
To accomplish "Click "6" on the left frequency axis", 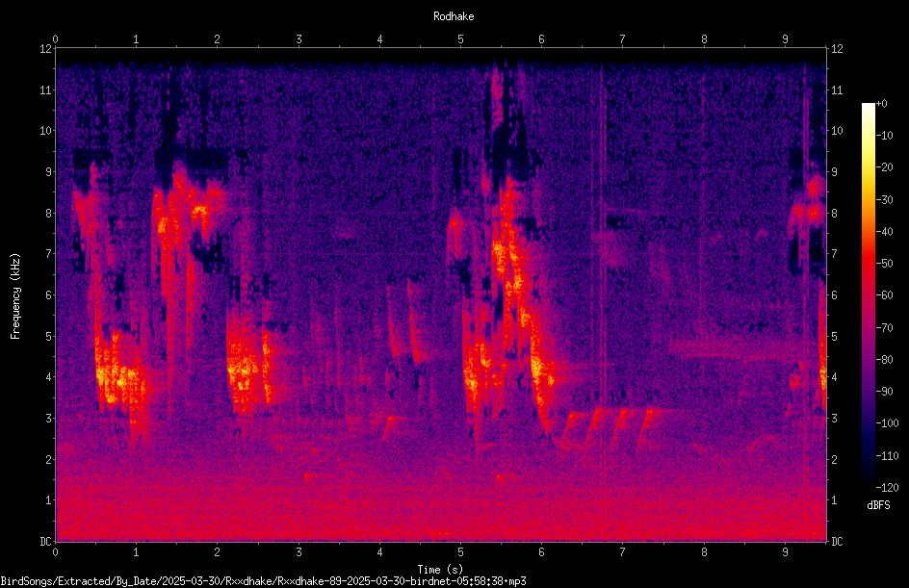I will (x=48, y=294).
